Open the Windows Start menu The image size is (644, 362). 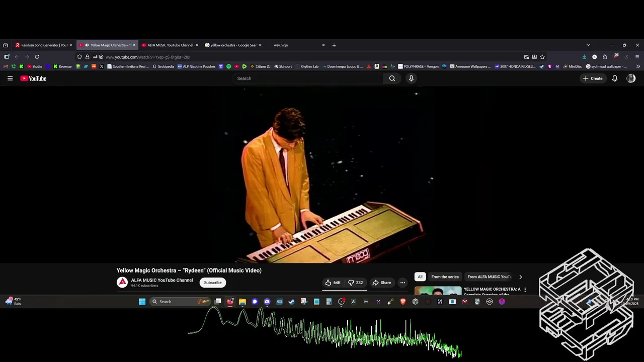(x=142, y=302)
